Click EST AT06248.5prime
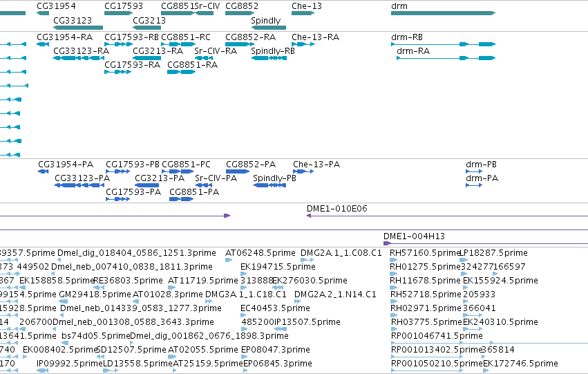Screen dimensions: 588x374 [229, 259]
